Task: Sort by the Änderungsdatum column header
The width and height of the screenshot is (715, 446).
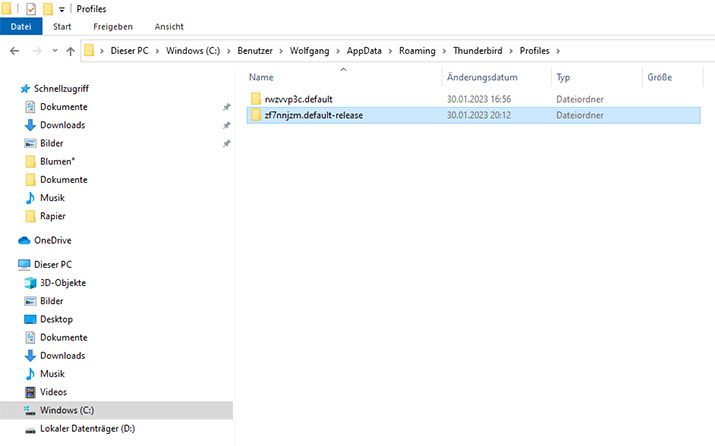Action: 482,77
